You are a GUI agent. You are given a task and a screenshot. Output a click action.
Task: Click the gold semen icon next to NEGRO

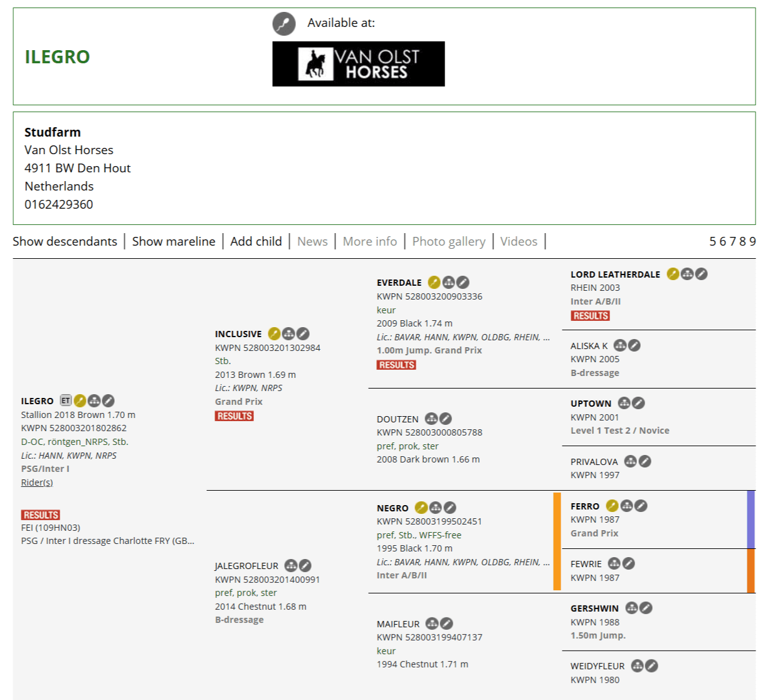click(421, 508)
